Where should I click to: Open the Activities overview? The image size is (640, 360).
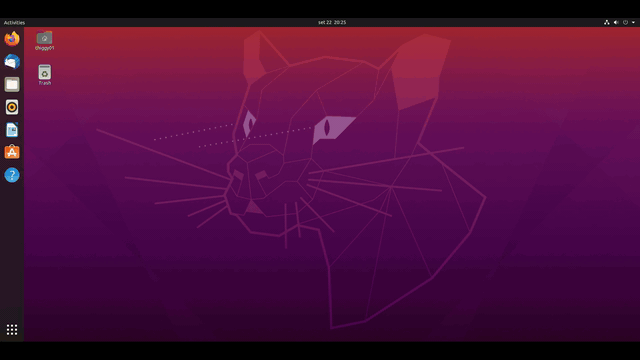[14, 22]
